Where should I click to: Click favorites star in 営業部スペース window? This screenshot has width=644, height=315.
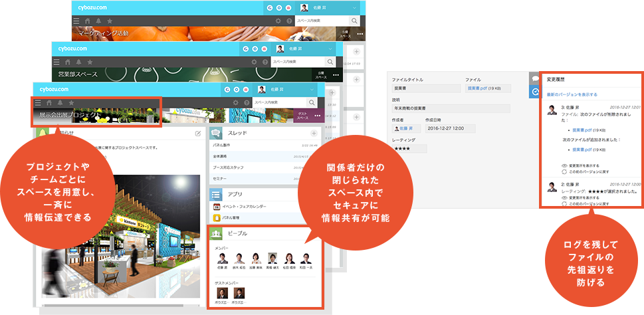[90, 62]
